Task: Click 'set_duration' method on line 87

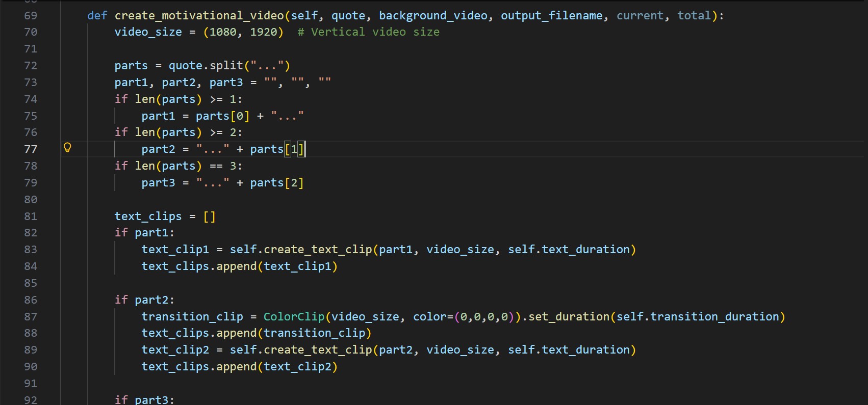Action: click(569, 317)
